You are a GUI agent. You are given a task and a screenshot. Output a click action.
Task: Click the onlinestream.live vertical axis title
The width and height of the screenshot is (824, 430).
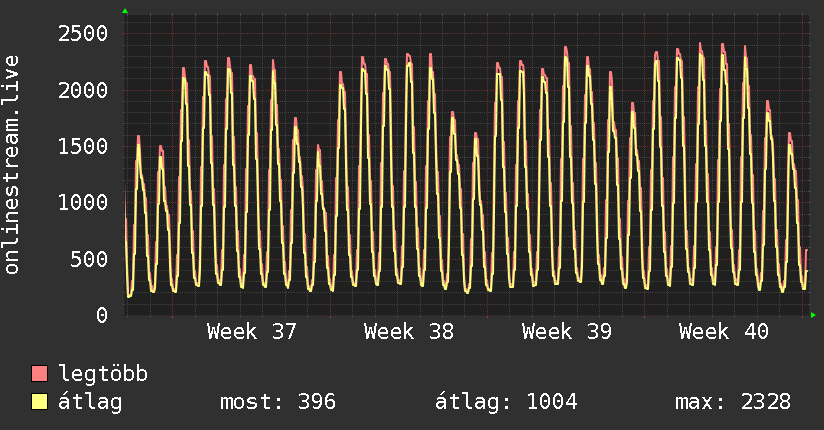pyautogui.click(x=11, y=165)
